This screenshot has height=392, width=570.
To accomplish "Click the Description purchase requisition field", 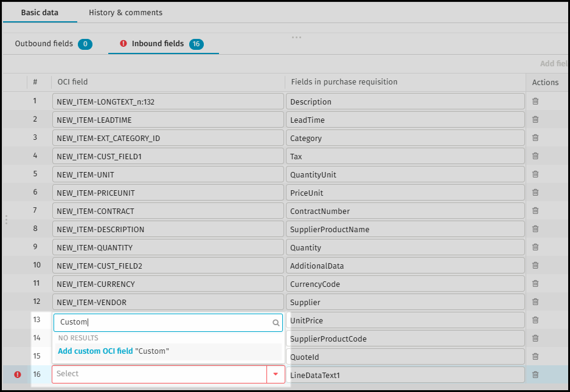I will tap(405, 101).
